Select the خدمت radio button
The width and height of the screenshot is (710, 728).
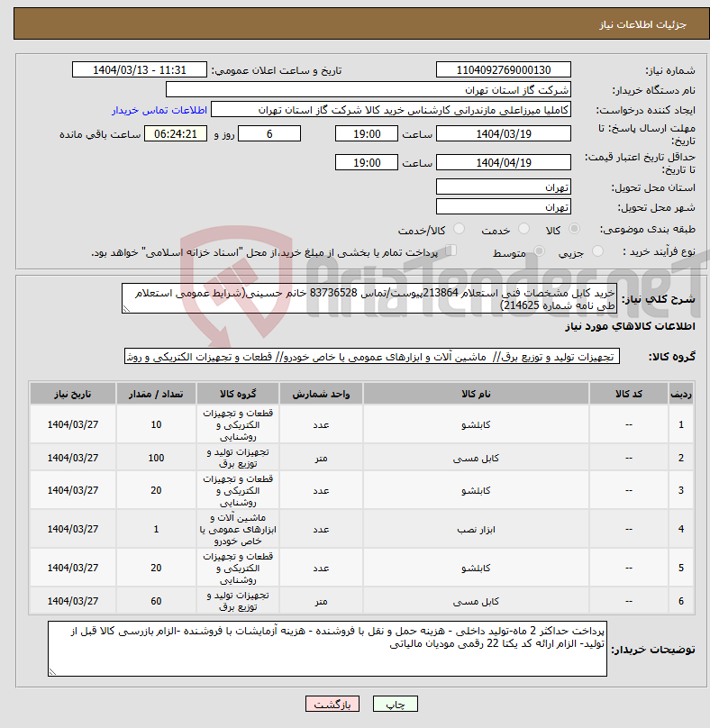pyautogui.click(x=523, y=229)
